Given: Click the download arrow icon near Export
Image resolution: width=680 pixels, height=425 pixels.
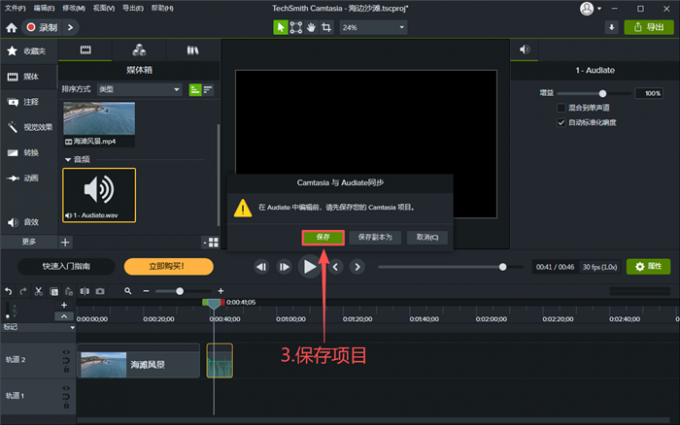Looking at the screenshot, I should (611, 27).
